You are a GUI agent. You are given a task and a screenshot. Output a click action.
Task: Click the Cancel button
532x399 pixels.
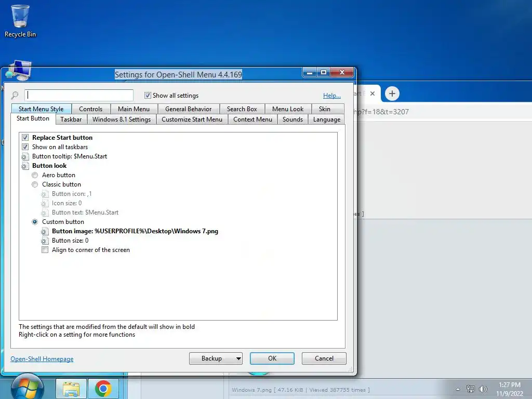pyautogui.click(x=324, y=358)
